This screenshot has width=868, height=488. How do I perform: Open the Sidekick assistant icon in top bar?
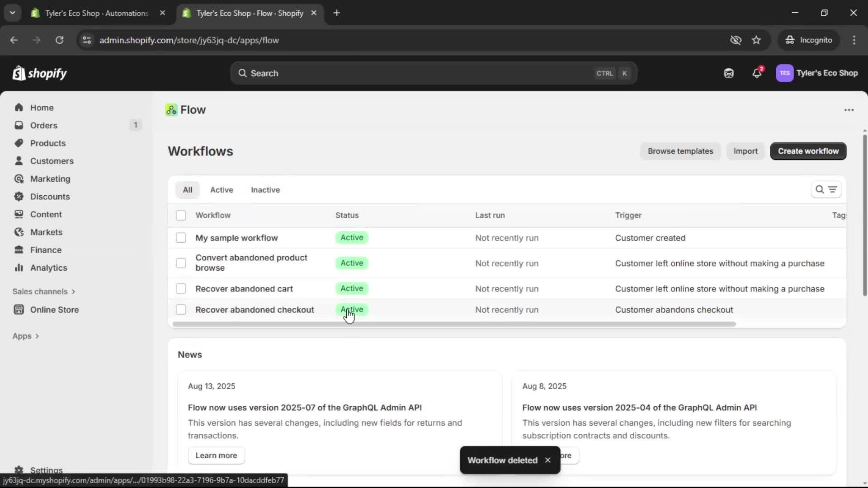click(x=729, y=73)
